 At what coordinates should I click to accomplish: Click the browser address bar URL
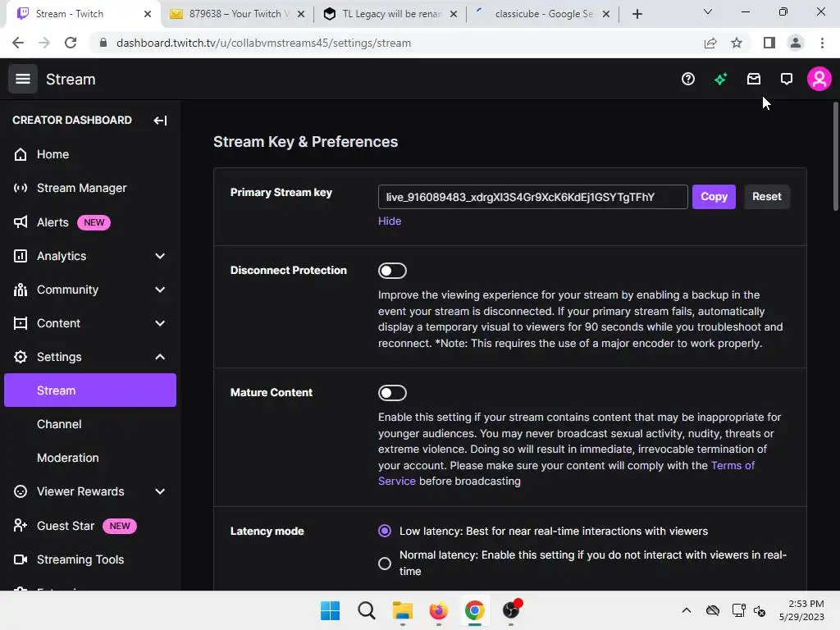tap(263, 43)
